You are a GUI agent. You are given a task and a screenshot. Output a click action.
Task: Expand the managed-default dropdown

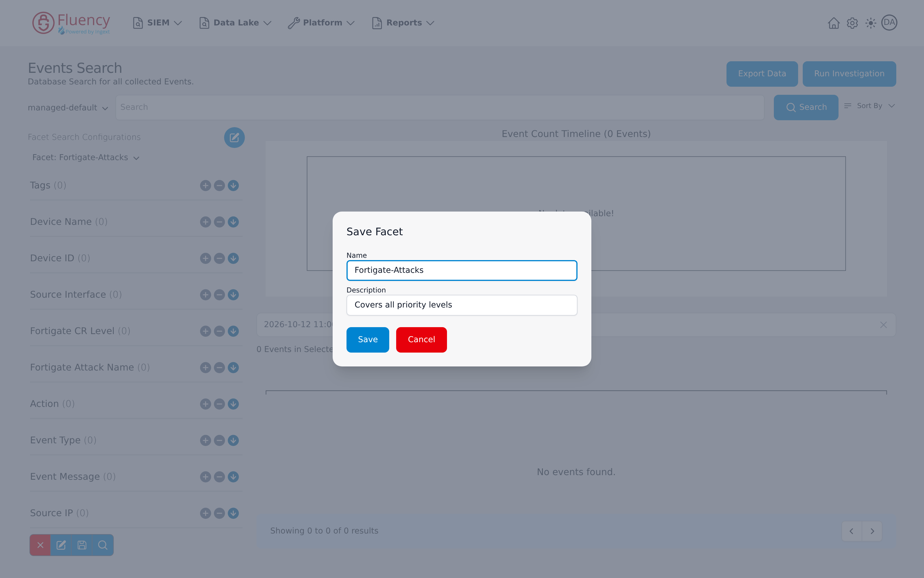coord(68,108)
